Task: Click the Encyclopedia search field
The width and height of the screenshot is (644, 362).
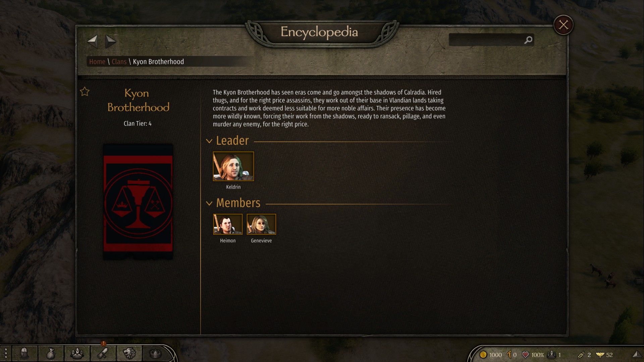Action: coord(486,40)
